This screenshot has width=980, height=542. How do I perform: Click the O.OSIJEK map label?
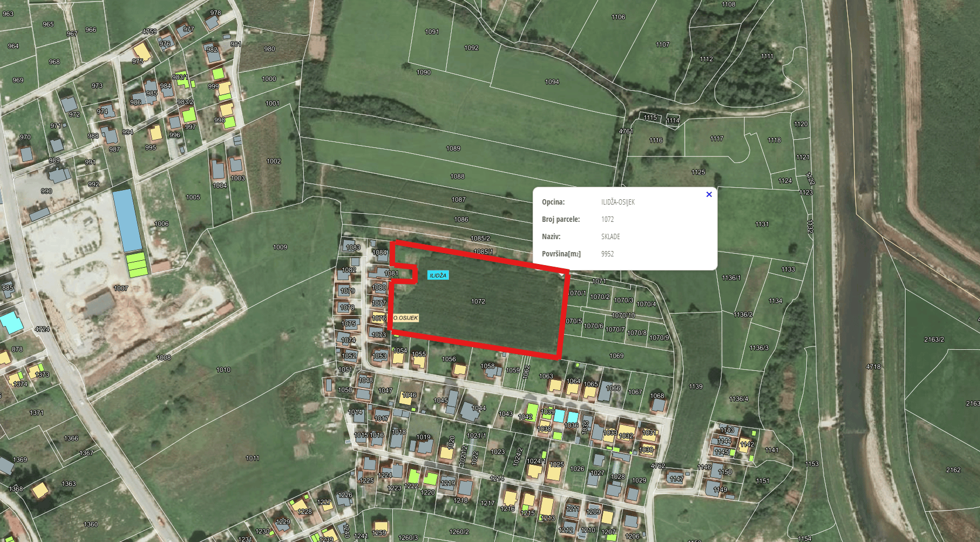click(405, 318)
